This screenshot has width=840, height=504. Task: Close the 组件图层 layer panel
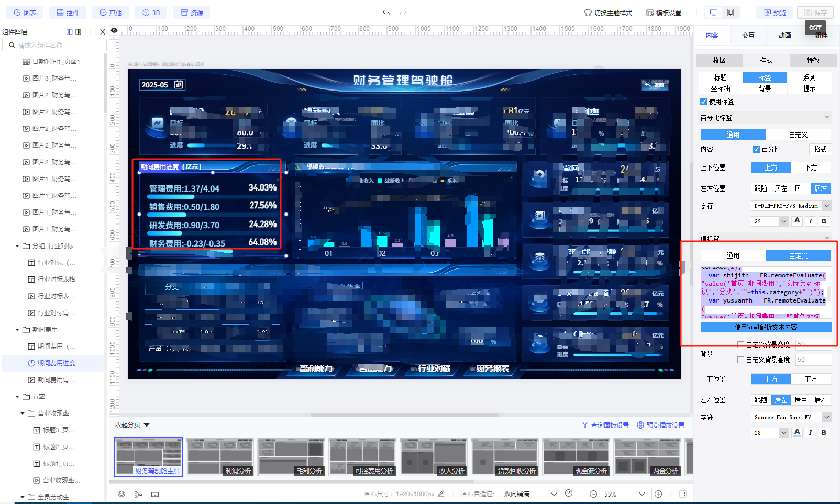coord(103,32)
